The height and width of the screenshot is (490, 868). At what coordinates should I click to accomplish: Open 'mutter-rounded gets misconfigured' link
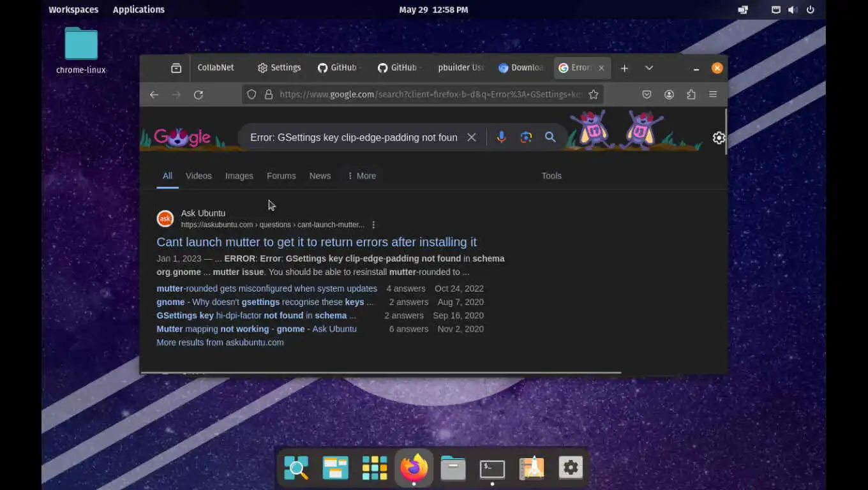267,288
